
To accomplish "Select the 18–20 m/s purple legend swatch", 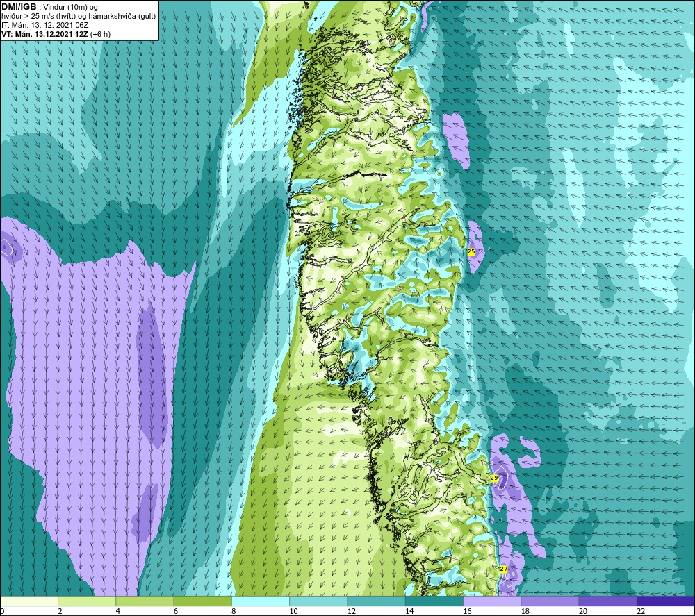I will (550, 601).
